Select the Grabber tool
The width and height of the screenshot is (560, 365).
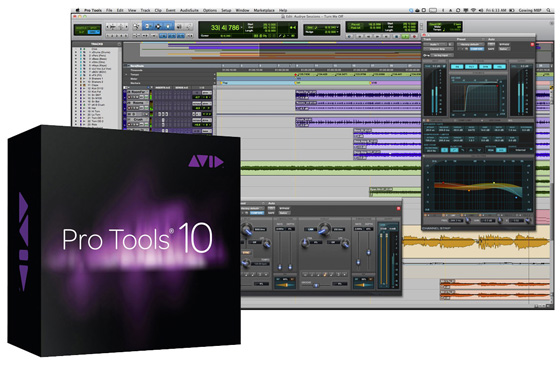pyautogui.click(x=168, y=26)
